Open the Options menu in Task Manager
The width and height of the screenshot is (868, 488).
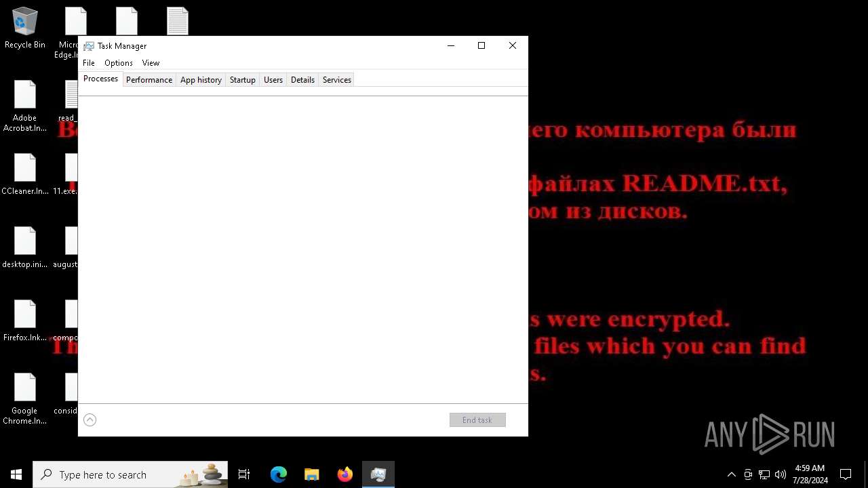(119, 63)
